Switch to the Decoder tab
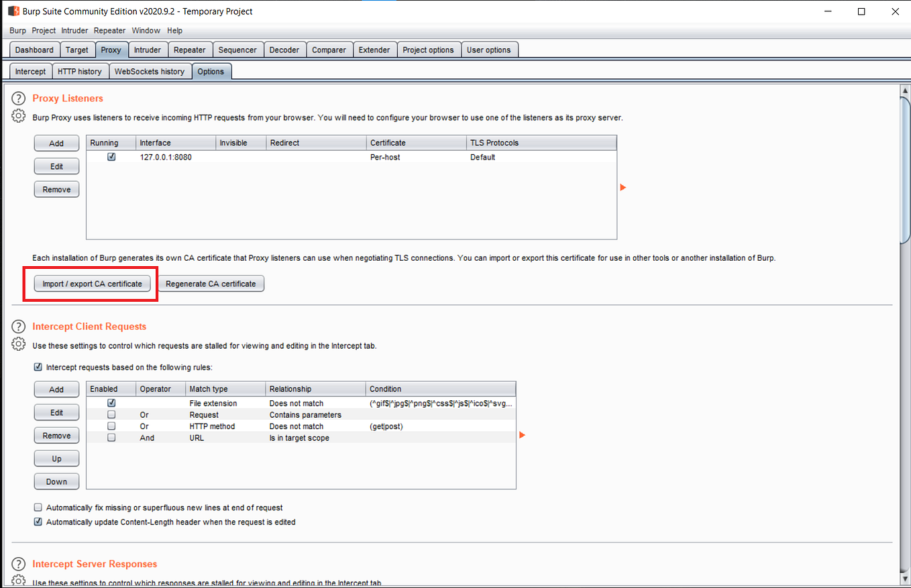Image resolution: width=911 pixels, height=588 pixels. [284, 50]
